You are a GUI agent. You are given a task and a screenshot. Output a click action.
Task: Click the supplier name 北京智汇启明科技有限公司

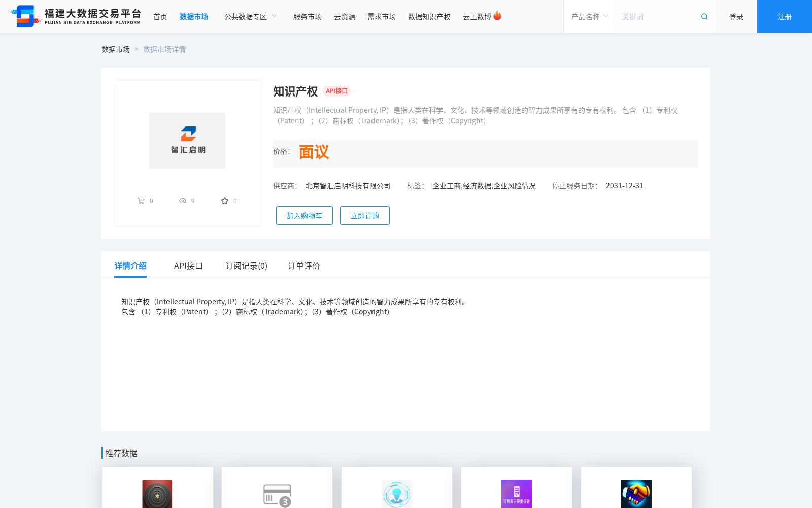(348, 186)
